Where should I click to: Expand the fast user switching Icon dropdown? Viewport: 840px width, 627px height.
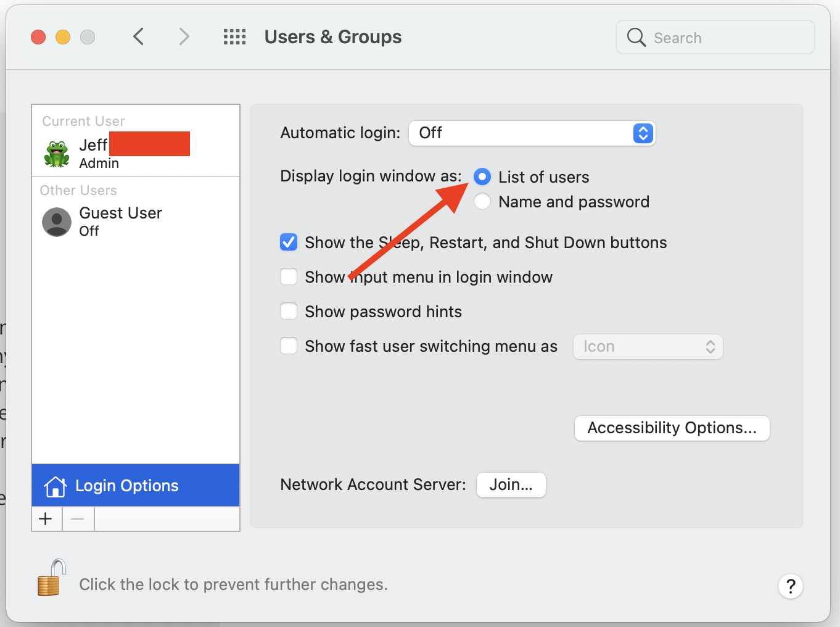pos(648,347)
